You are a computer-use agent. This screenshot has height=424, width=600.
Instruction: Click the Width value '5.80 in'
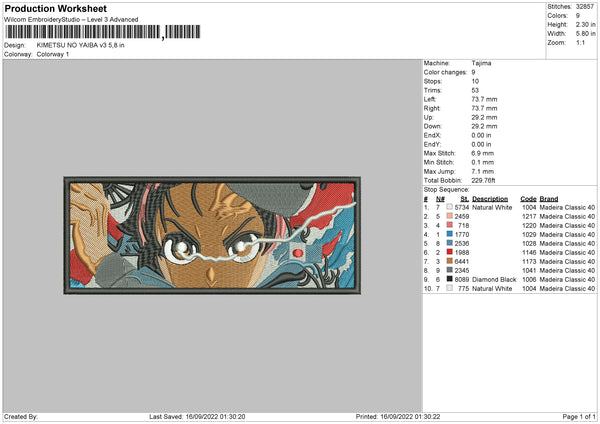(585, 34)
